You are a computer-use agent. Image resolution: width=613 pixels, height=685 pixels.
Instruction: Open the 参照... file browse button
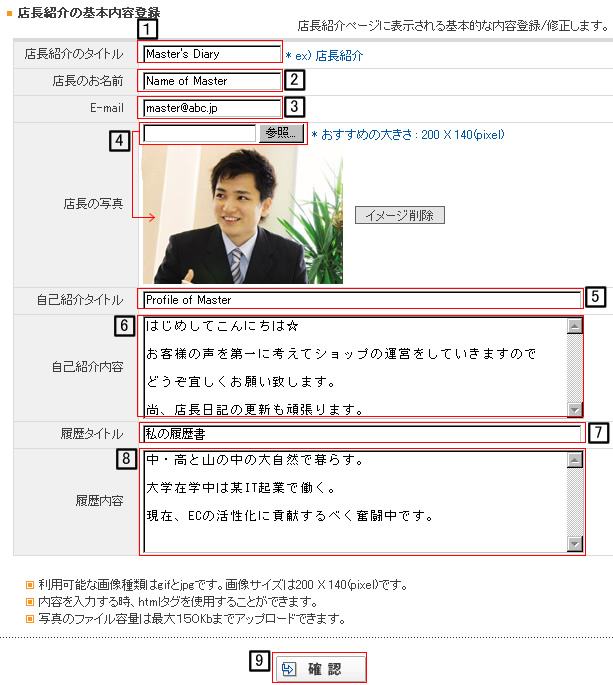tap(281, 133)
